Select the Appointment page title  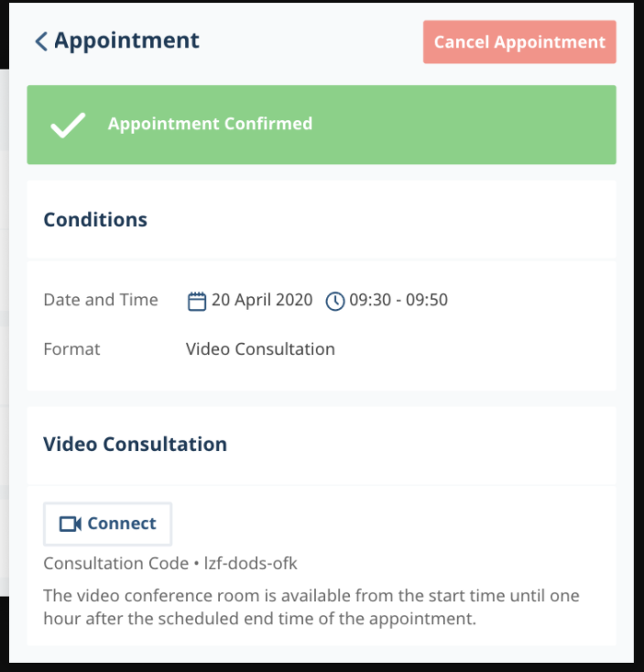(x=126, y=41)
